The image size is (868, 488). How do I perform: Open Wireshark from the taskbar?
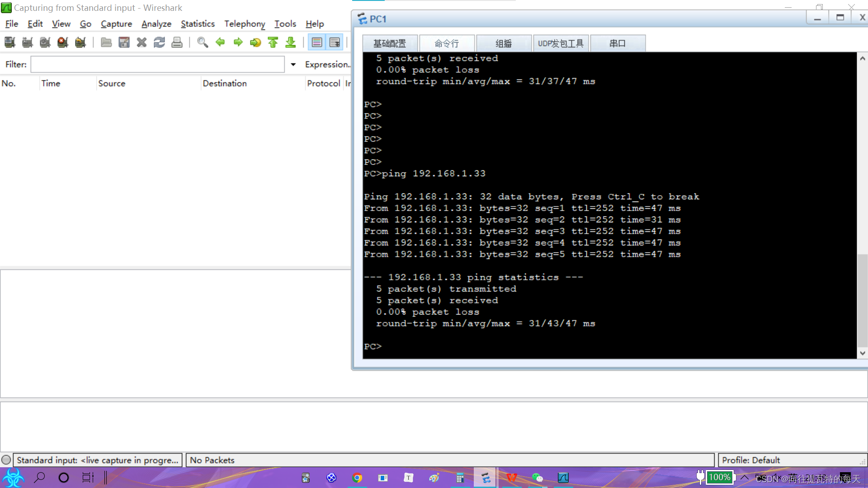point(563,478)
